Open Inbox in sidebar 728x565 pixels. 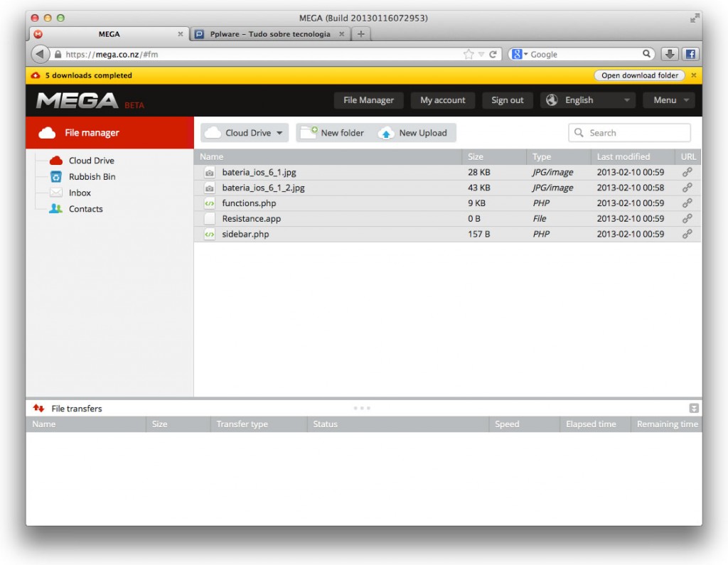coord(80,193)
